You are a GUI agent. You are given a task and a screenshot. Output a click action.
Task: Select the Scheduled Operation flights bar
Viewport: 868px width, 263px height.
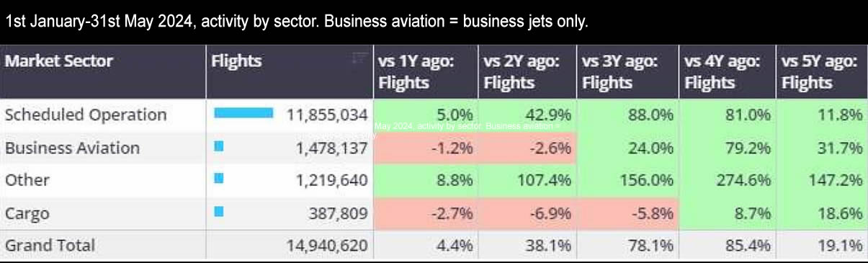click(243, 113)
